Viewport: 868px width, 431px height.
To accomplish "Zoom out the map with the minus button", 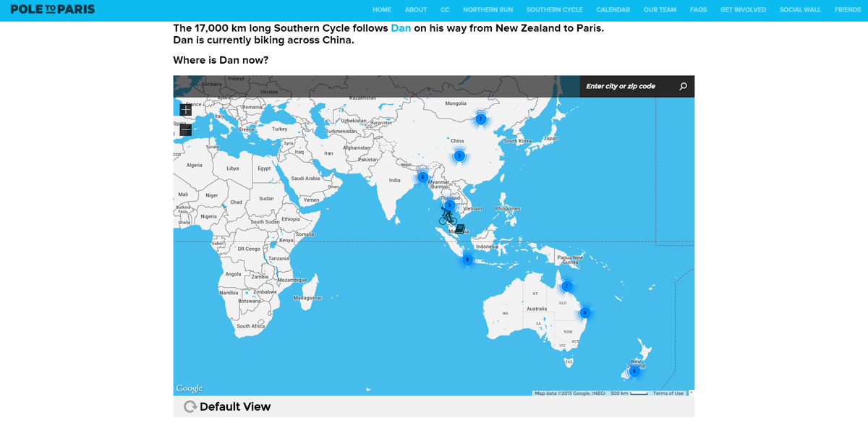I will [x=185, y=130].
